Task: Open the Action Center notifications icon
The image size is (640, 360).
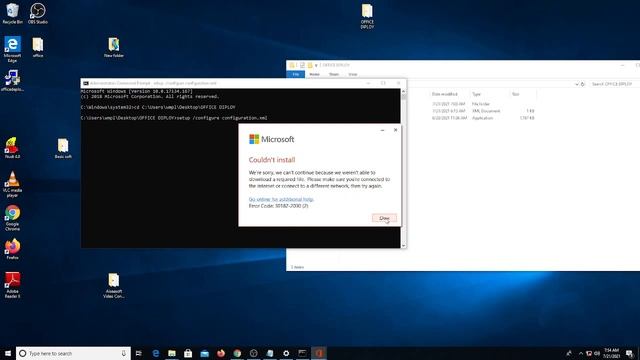Action: click(630, 353)
